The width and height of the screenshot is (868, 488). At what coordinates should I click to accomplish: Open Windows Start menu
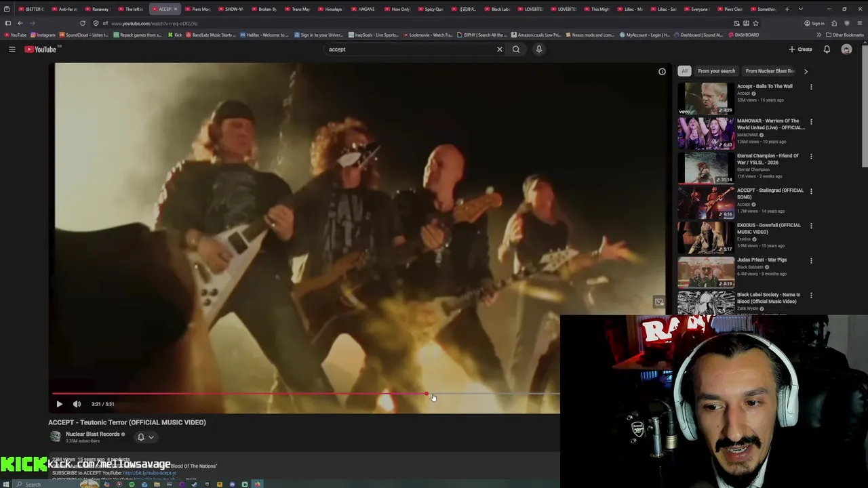pyautogui.click(x=7, y=484)
